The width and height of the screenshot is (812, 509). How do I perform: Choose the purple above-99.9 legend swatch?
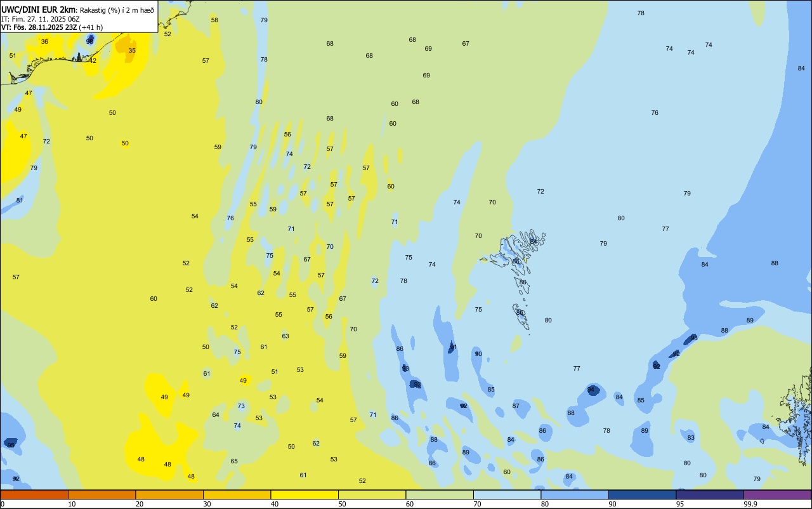point(777,494)
